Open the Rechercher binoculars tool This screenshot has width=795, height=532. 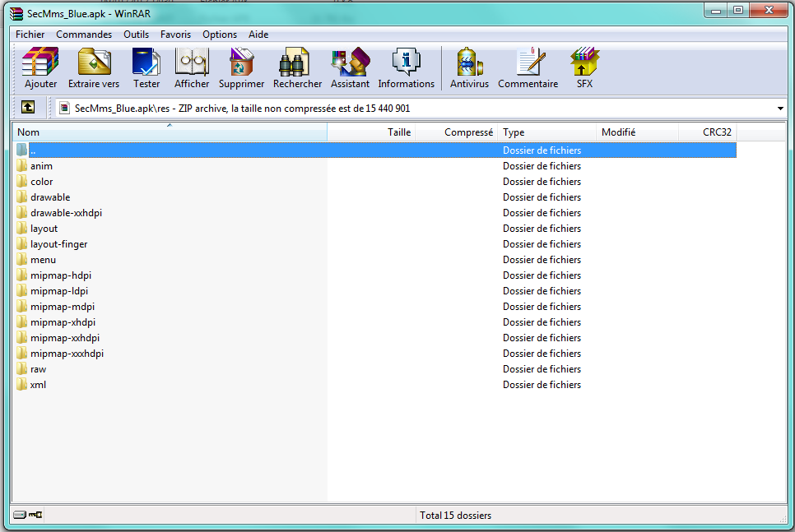coord(294,62)
